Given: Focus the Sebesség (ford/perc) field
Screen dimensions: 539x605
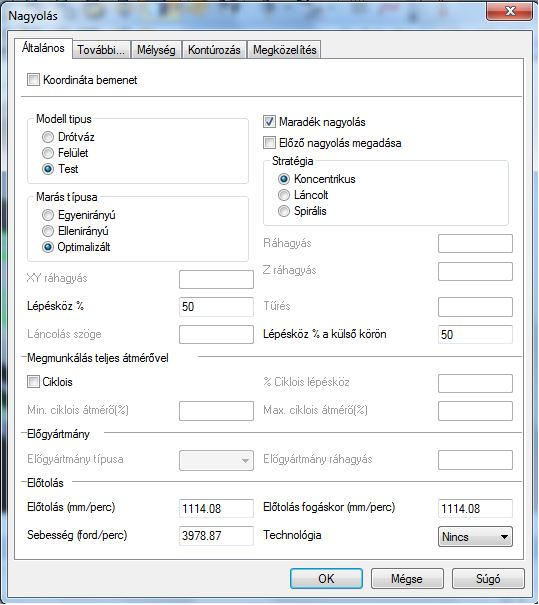Looking at the screenshot, I should coord(216,536).
